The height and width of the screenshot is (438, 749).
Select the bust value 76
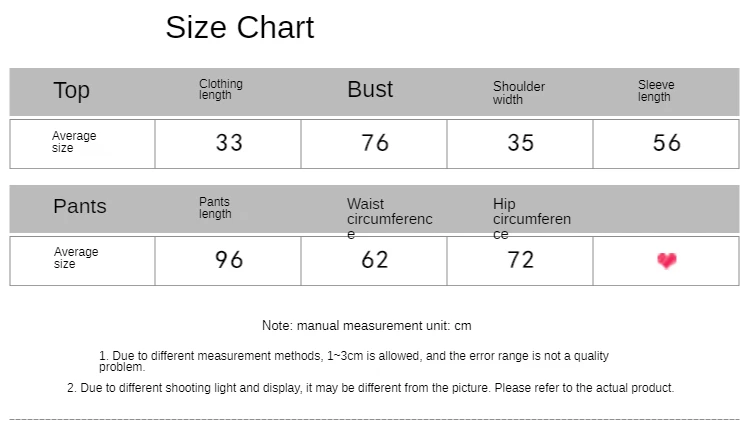[375, 143]
